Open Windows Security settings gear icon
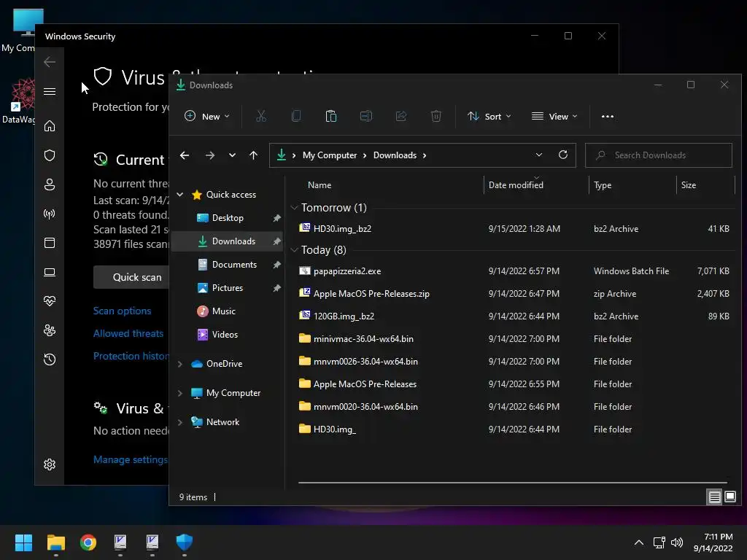 pos(50,464)
